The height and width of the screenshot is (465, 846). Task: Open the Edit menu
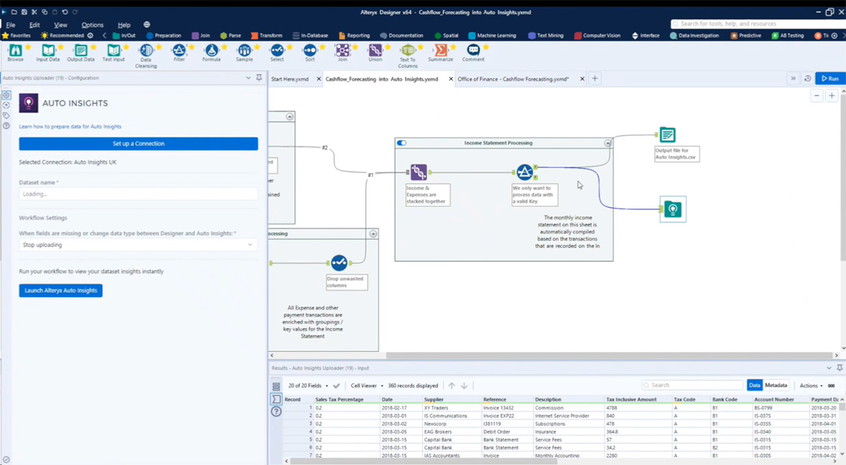coord(35,25)
